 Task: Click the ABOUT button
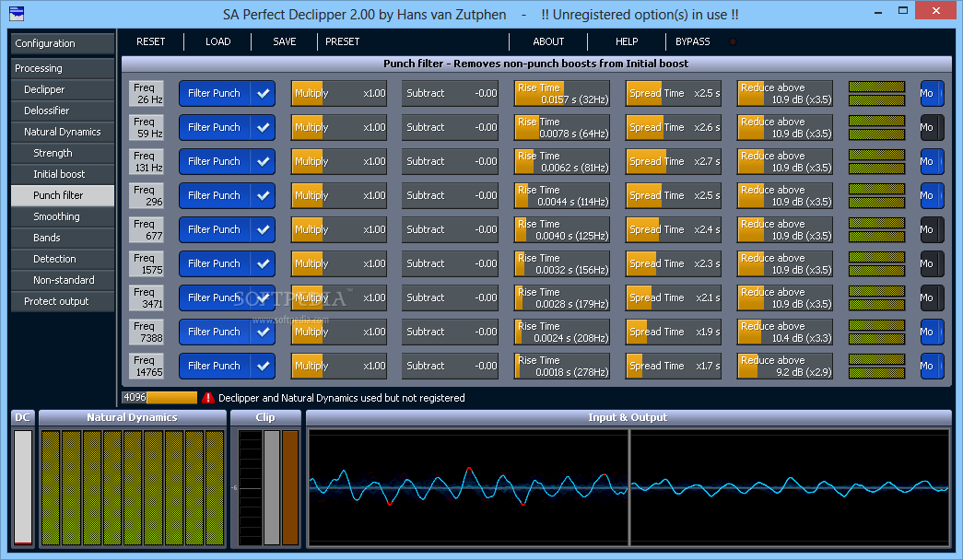pos(548,41)
